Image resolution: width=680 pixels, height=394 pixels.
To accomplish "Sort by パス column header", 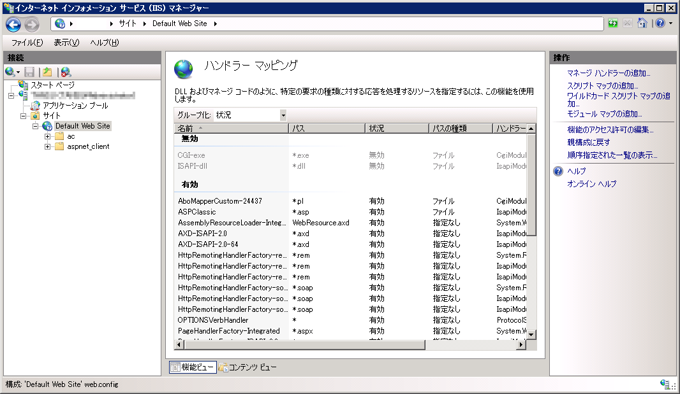I will pos(327,128).
